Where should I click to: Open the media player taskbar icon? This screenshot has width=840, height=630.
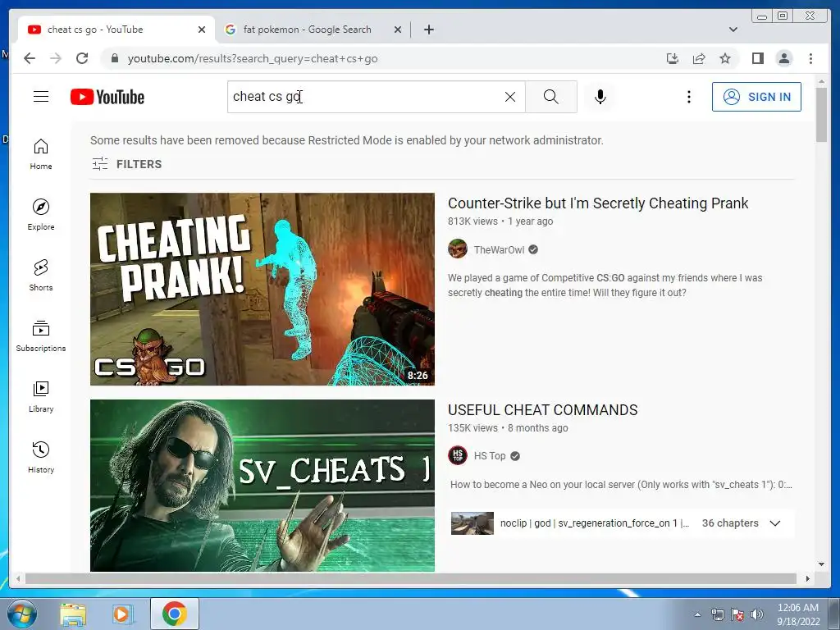122,614
